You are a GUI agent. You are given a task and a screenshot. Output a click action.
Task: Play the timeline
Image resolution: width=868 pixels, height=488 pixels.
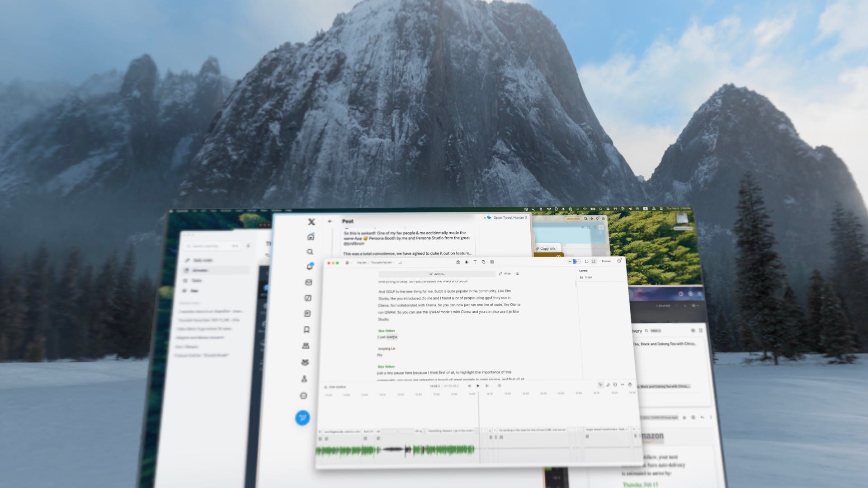(x=478, y=386)
